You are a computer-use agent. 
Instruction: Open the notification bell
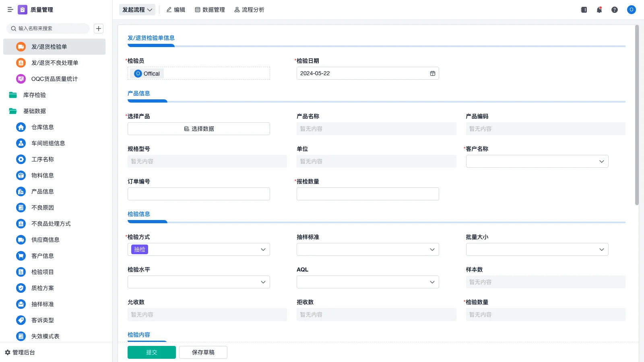tap(599, 10)
